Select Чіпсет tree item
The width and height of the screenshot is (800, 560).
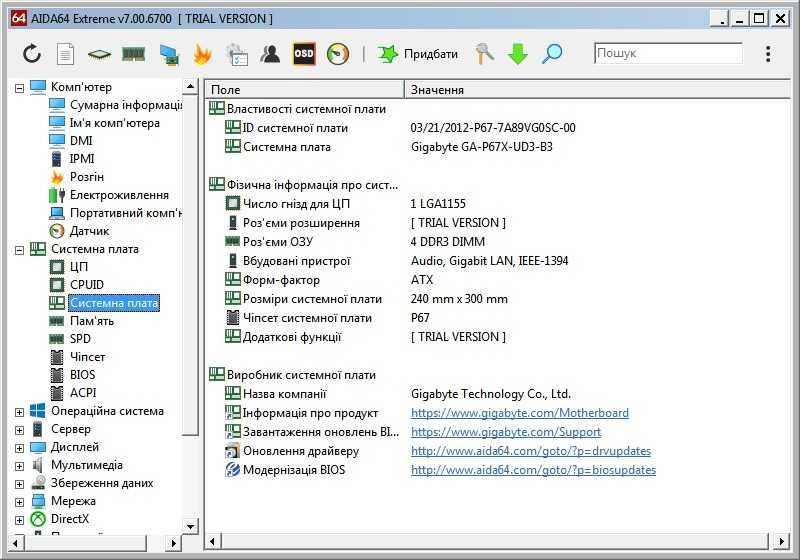coord(87,357)
